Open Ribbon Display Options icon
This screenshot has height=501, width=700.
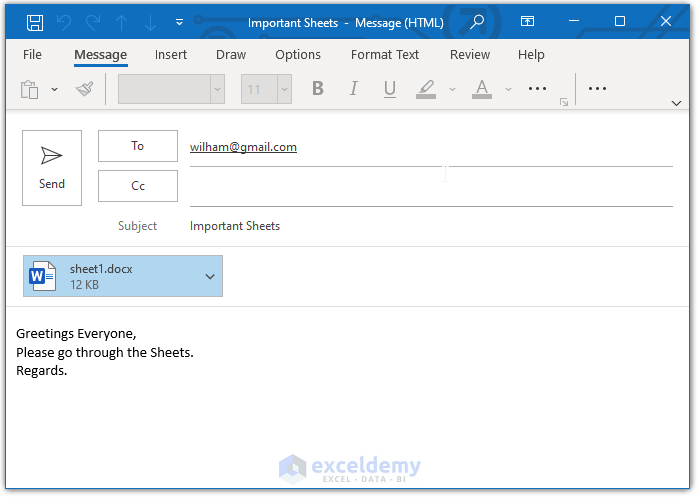527,21
